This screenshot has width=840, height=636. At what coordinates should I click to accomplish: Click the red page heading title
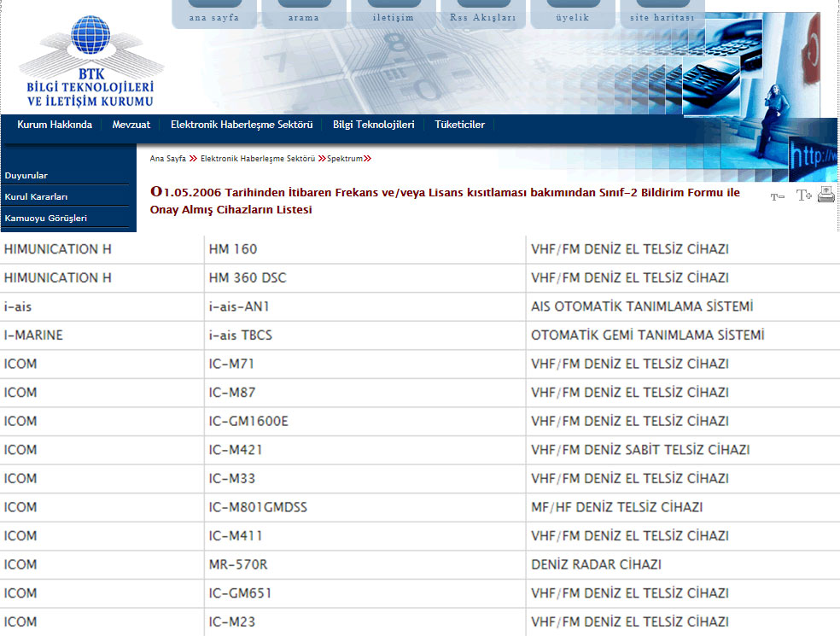[445, 201]
